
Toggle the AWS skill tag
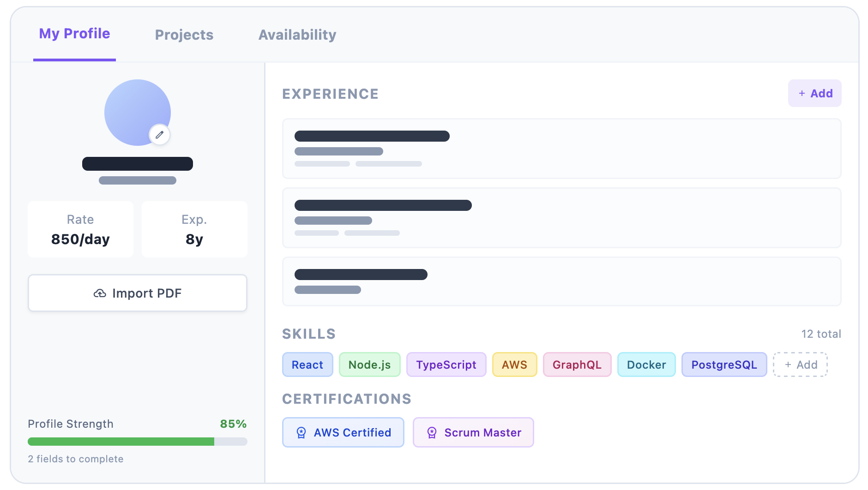coord(514,365)
